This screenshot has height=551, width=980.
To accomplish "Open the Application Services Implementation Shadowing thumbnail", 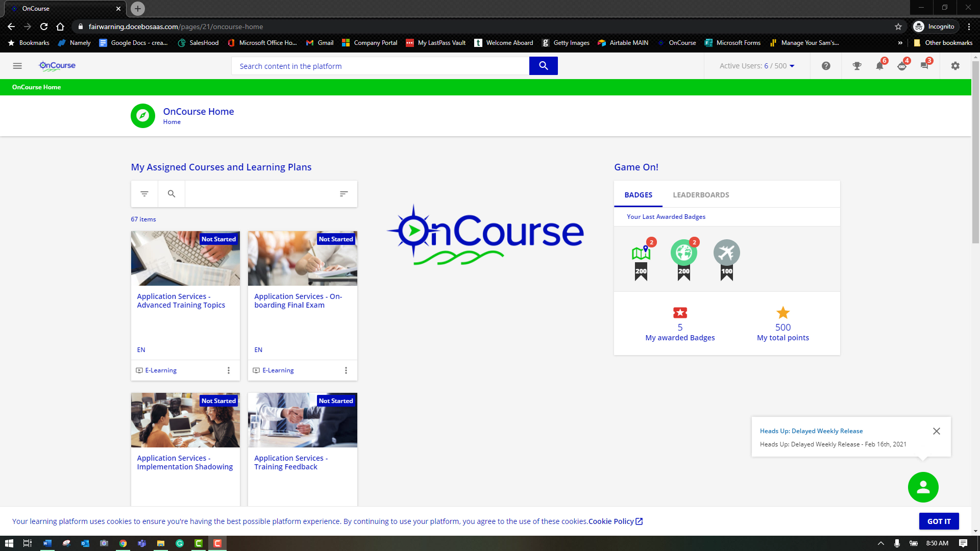I will click(x=185, y=420).
